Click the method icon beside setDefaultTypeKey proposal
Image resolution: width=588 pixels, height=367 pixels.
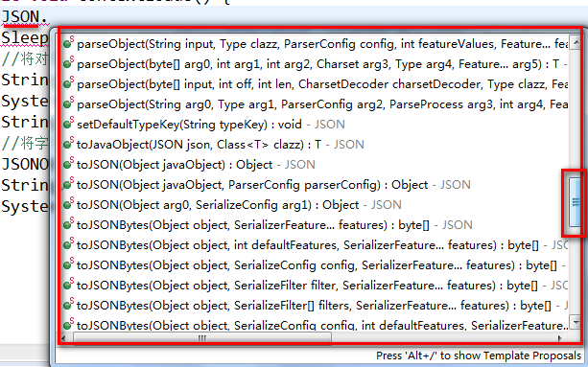pyautogui.click(x=68, y=124)
